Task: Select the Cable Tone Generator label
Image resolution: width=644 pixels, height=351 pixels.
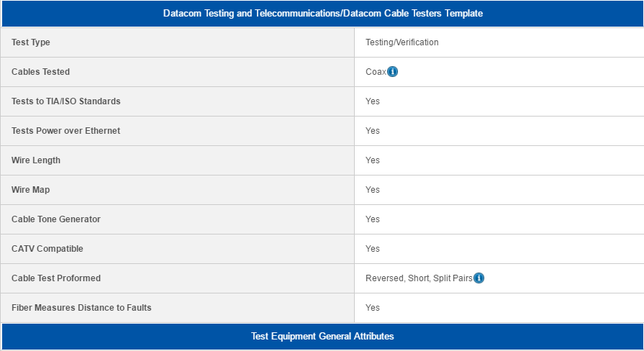Action: coord(56,219)
